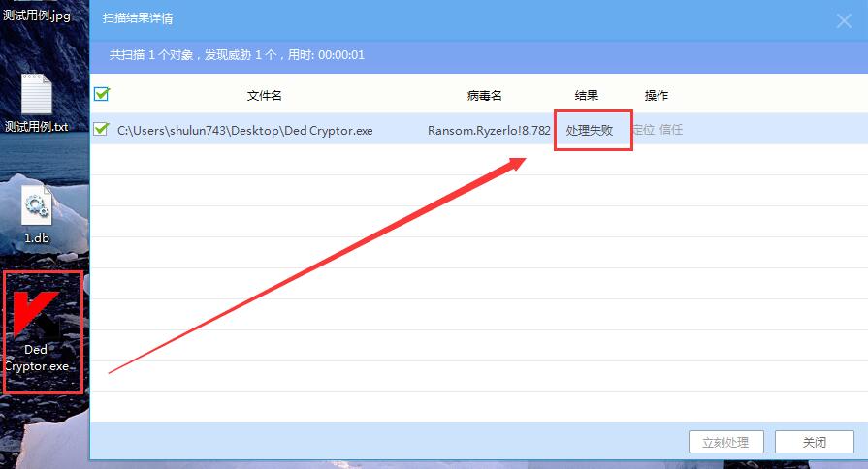Viewport: 868px width, 469px height.
Task: Click the virus name Ransom.Ryzerlo!8.782
Action: [x=489, y=131]
